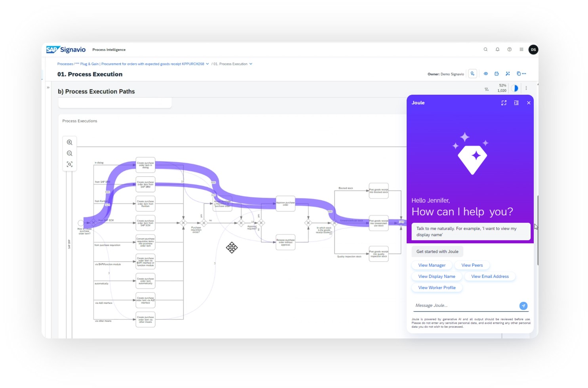The width and height of the screenshot is (588, 388).
Task: Click 'Convert purchase requisition items' node
Action: [146, 242]
